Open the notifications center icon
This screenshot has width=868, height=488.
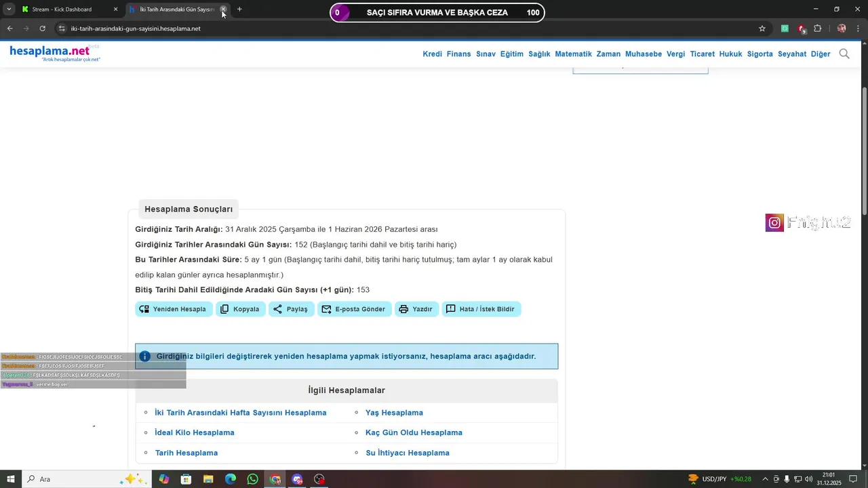[853, 479]
